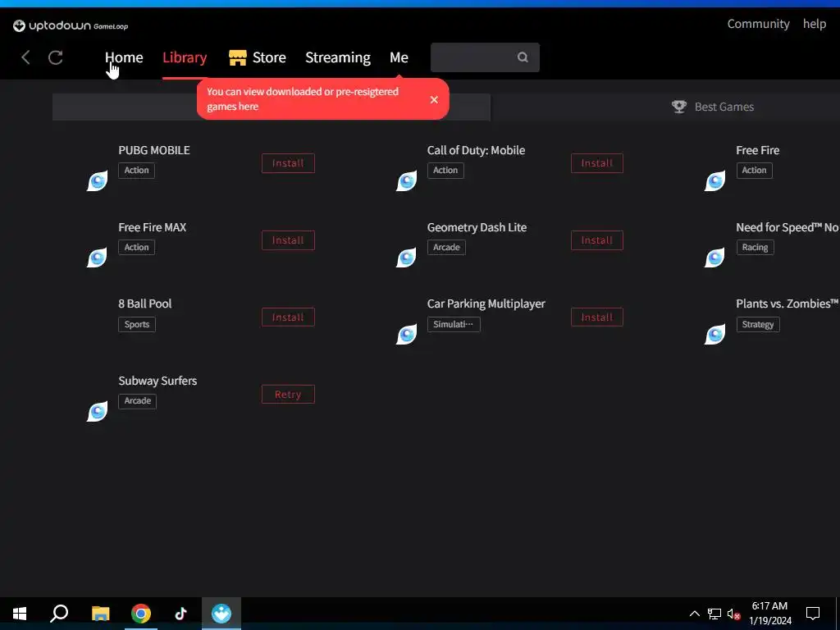840x630 pixels.
Task: Open the 8 Ball Pool title
Action: (144, 304)
